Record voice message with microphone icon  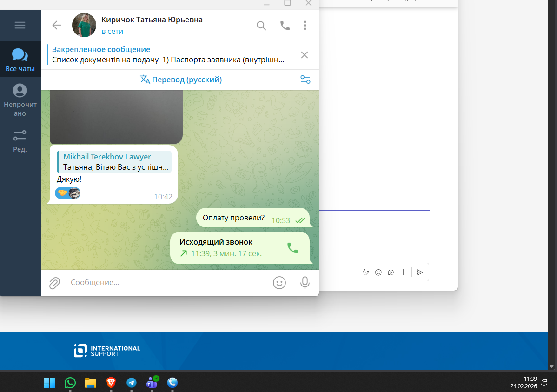pos(305,283)
